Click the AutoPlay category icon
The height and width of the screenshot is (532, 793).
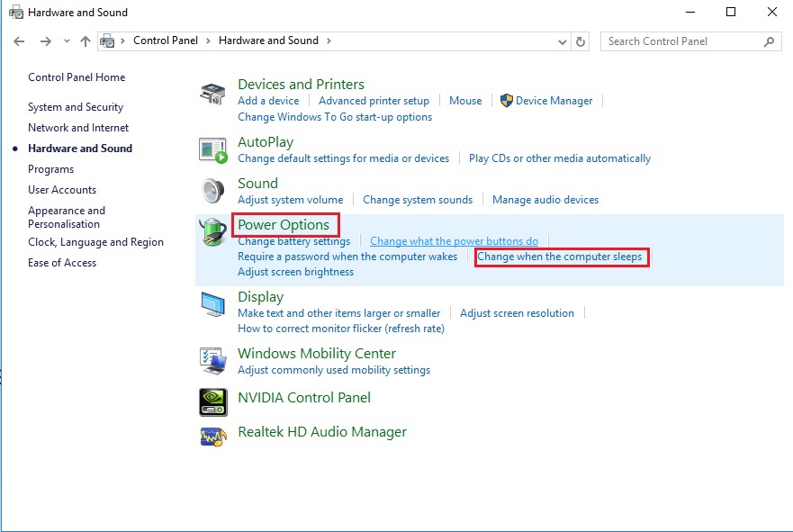(x=213, y=150)
